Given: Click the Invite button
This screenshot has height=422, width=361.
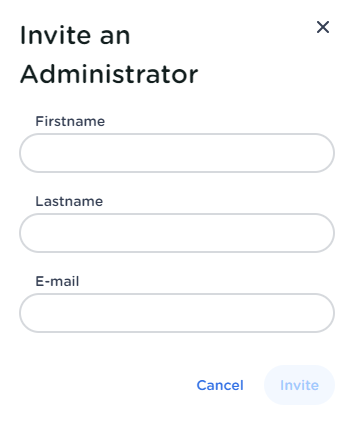Looking at the screenshot, I should pos(299,385).
